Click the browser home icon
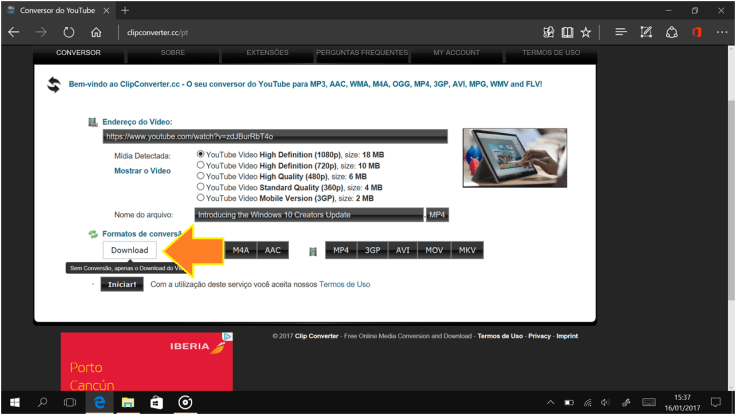 (x=96, y=32)
